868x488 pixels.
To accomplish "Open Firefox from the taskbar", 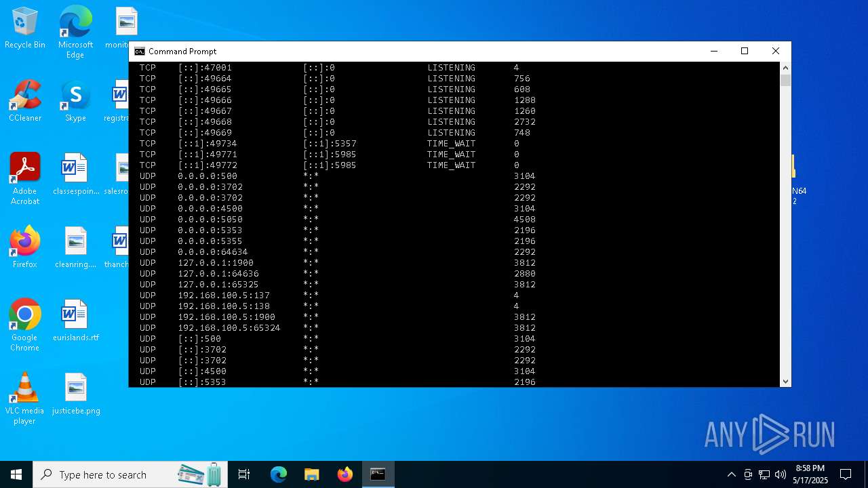I will click(344, 474).
